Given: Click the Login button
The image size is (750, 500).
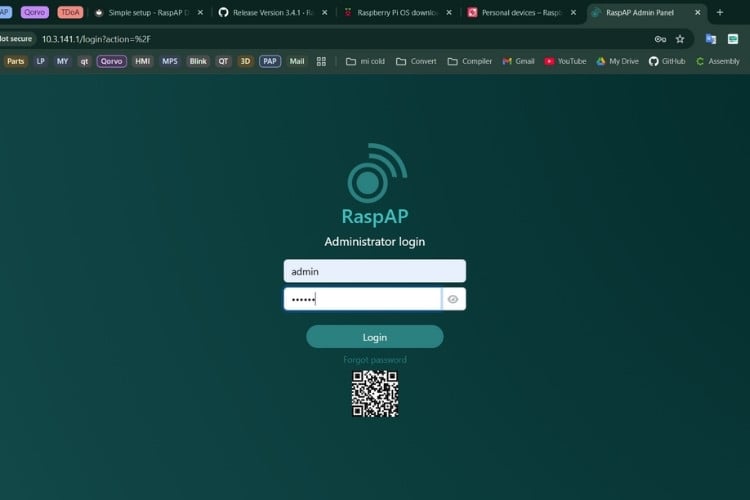Looking at the screenshot, I should point(375,337).
